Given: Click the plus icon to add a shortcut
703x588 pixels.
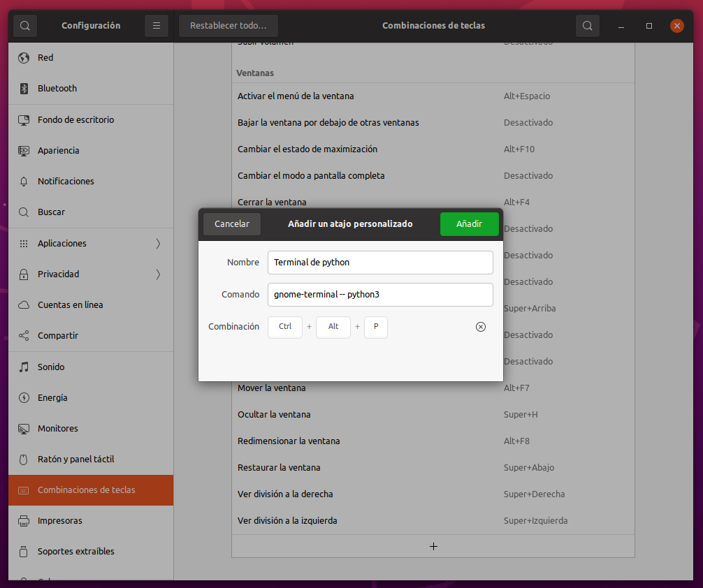Looking at the screenshot, I should 433,546.
